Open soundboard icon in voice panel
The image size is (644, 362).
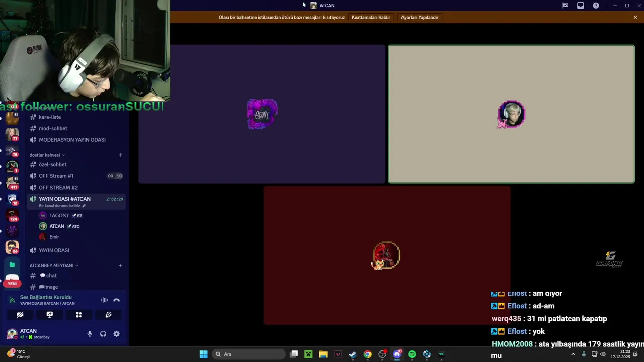(108, 315)
